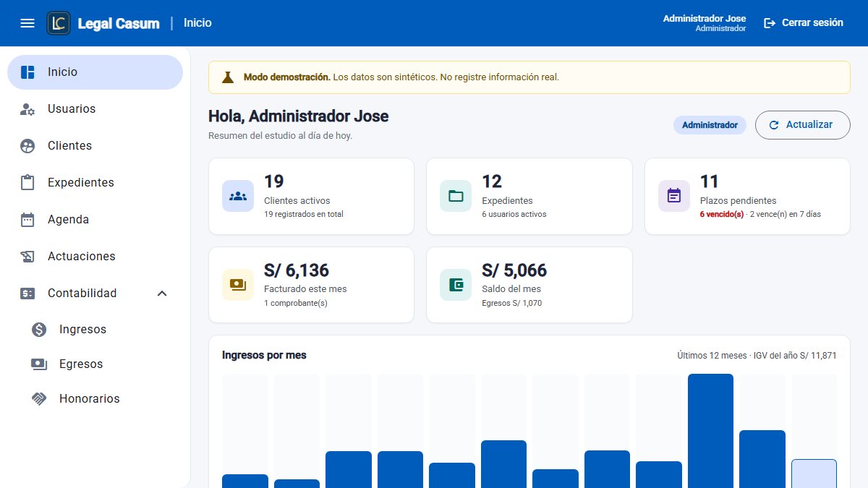Click Cerrar sesión to log out

tap(804, 23)
